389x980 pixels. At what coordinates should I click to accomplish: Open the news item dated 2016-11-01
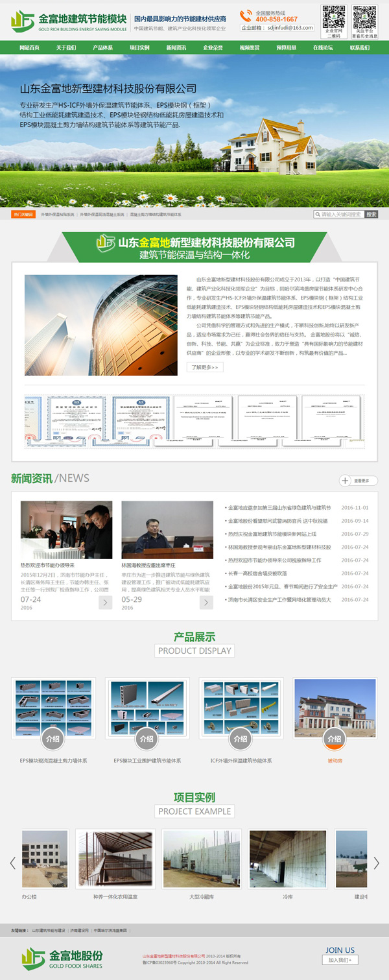297,508
